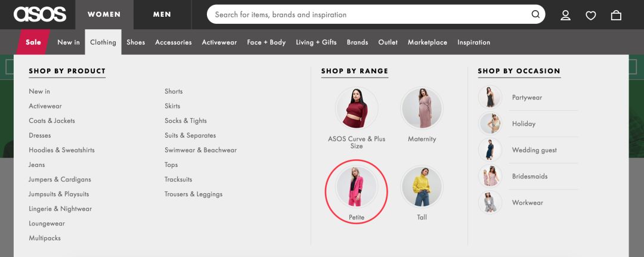Select New in under Shop by Product
The height and width of the screenshot is (257, 644).
pos(39,91)
